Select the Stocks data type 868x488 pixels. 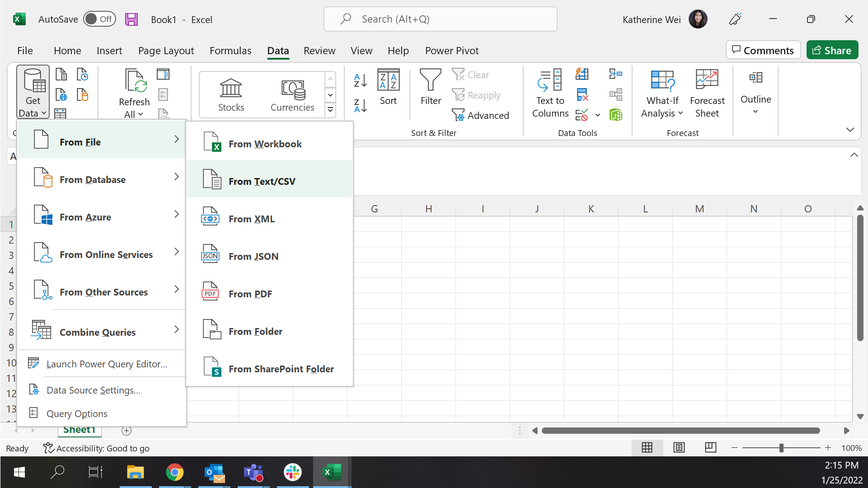pos(231,94)
